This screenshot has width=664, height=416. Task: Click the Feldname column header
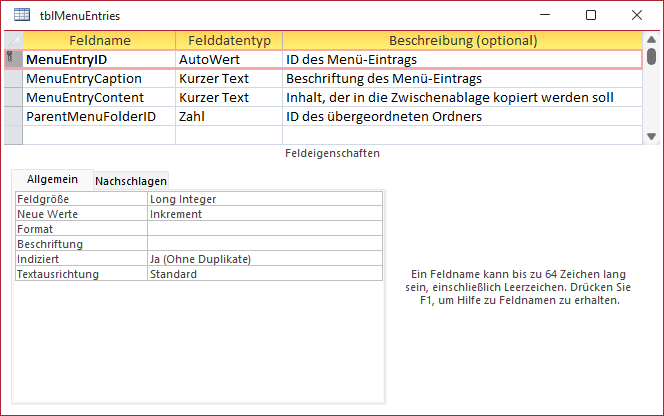(x=98, y=41)
